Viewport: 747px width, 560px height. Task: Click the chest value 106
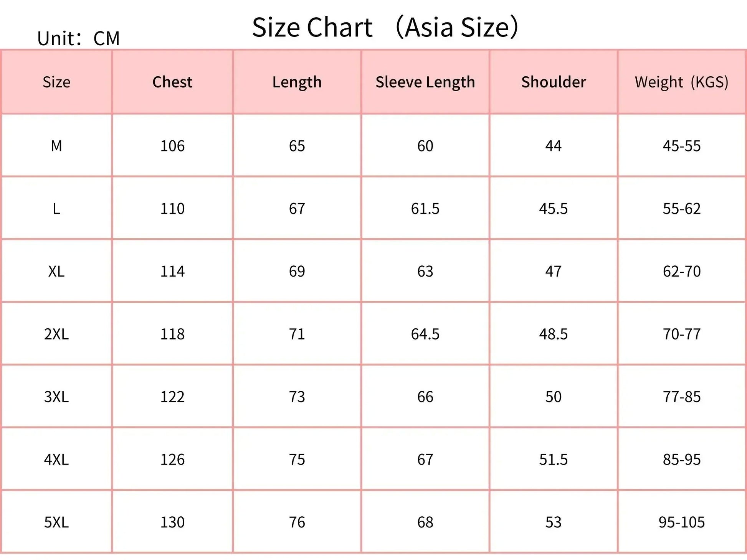(172, 146)
